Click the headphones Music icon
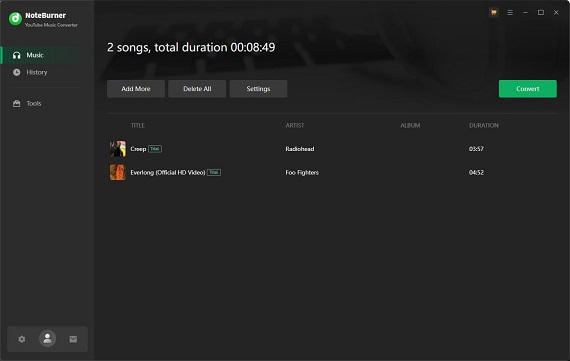 17,55
